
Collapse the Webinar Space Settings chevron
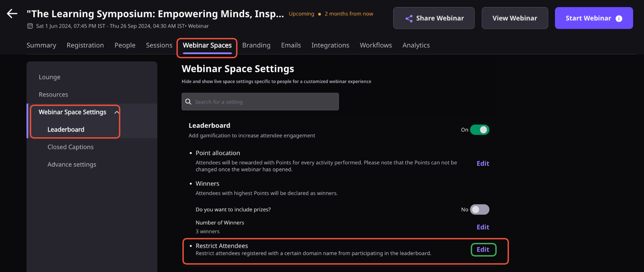click(117, 112)
